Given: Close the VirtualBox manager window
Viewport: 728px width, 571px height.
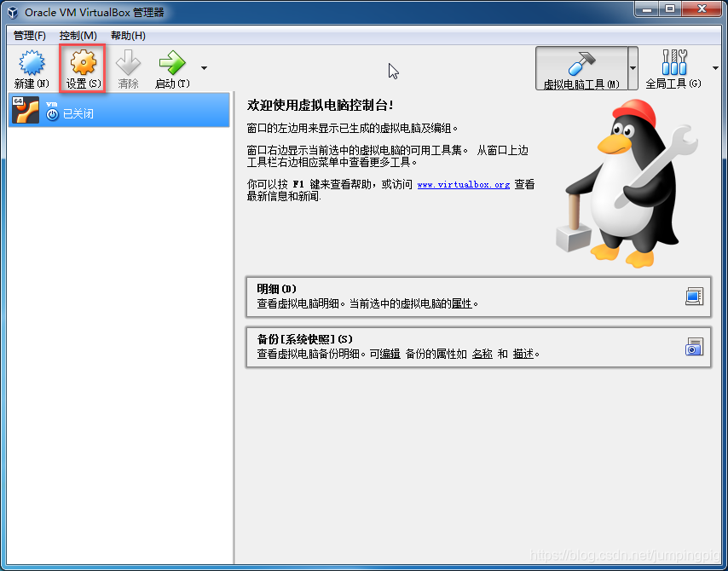Looking at the screenshot, I should (x=702, y=9).
